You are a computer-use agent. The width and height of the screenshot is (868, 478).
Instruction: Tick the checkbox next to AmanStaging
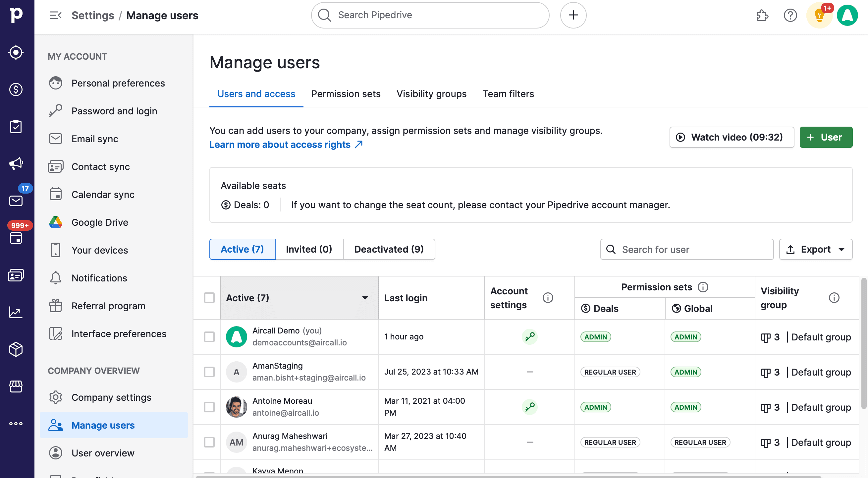pyautogui.click(x=210, y=372)
